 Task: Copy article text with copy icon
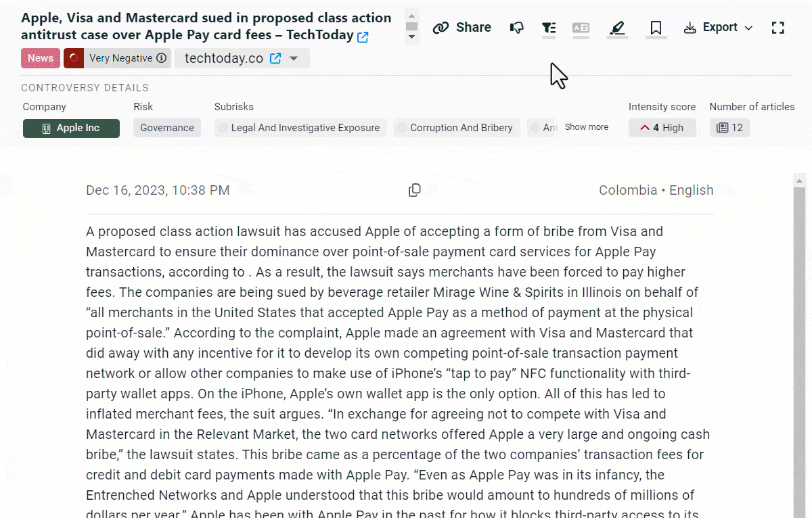click(x=415, y=191)
